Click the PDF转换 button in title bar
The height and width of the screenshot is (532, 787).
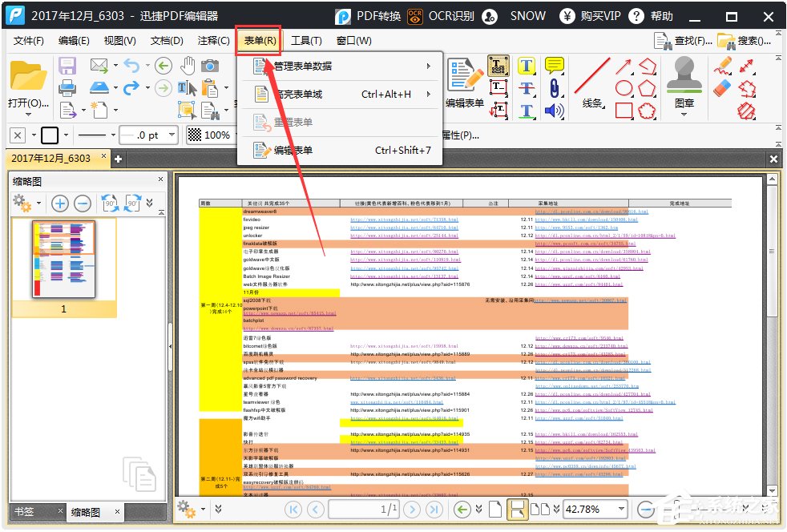click(368, 16)
